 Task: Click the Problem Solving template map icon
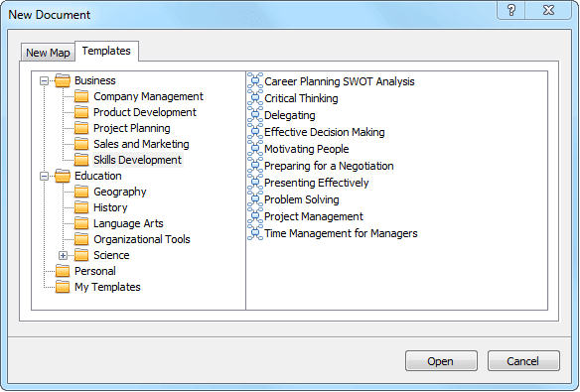point(255,199)
